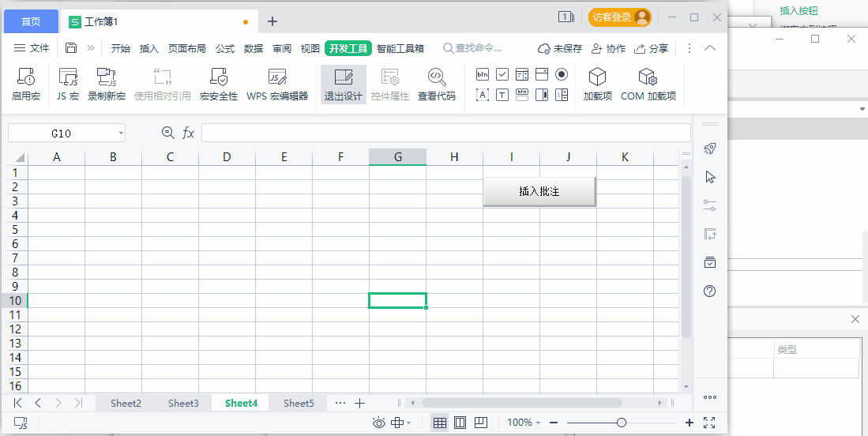Select column G header
This screenshot has height=436, width=868.
(397, 157)
